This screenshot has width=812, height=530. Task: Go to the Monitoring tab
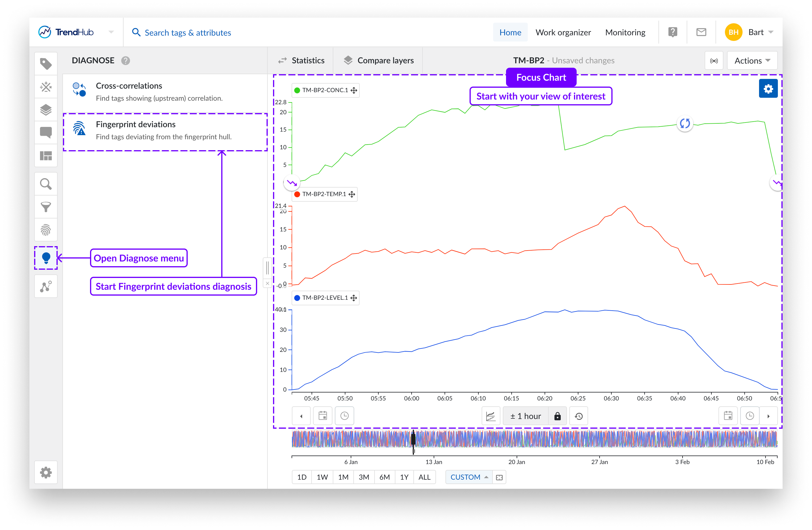[625, 32]
